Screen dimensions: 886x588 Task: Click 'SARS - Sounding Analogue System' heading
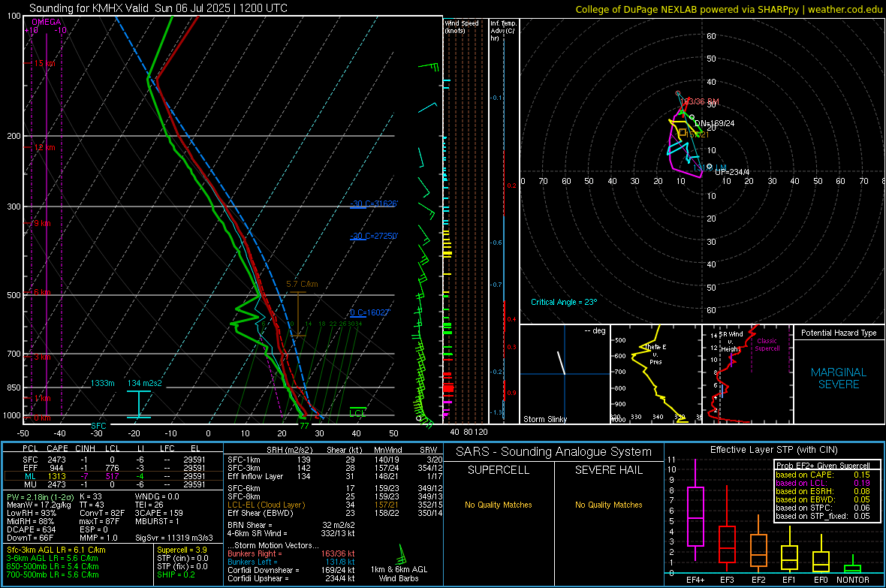(554, 452)
